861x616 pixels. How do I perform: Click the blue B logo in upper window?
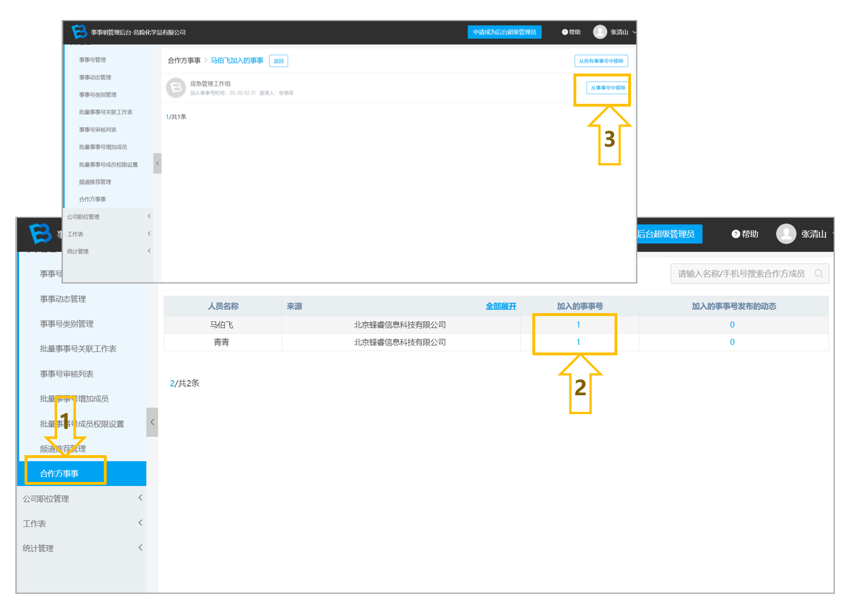pyautogui.click(x=79, y=32)
